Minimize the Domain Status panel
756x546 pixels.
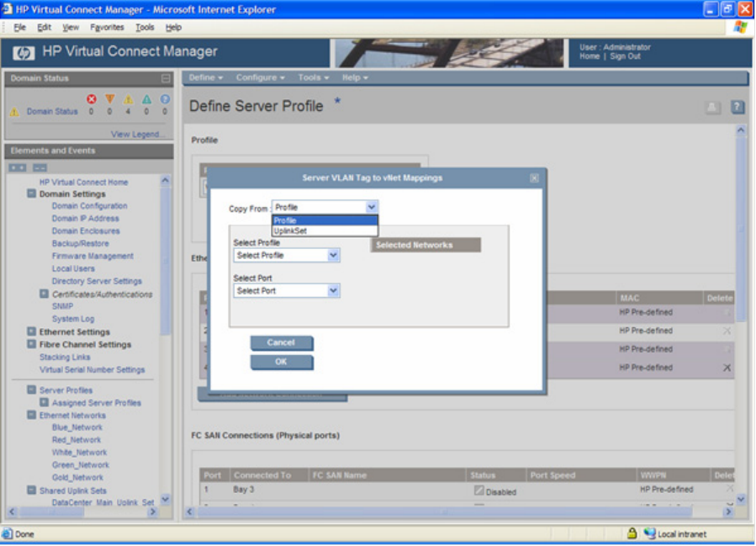[166, 78]
